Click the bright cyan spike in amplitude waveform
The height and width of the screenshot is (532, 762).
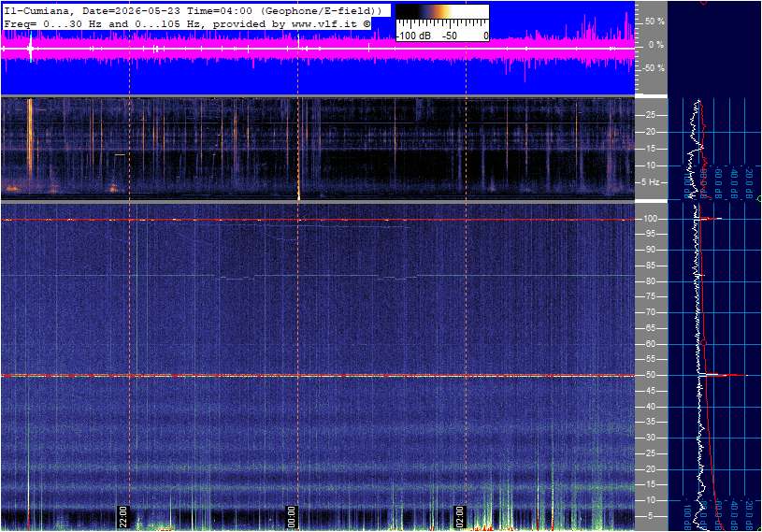31,48
